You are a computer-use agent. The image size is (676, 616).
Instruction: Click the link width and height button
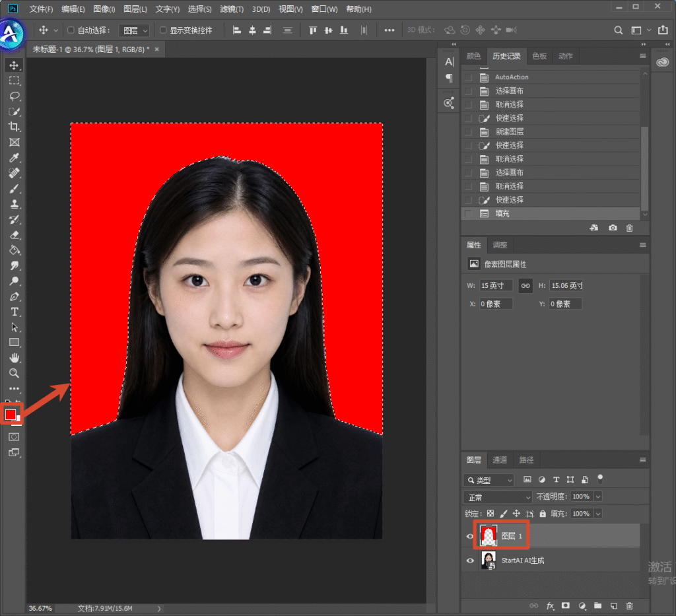click(525, 286)
